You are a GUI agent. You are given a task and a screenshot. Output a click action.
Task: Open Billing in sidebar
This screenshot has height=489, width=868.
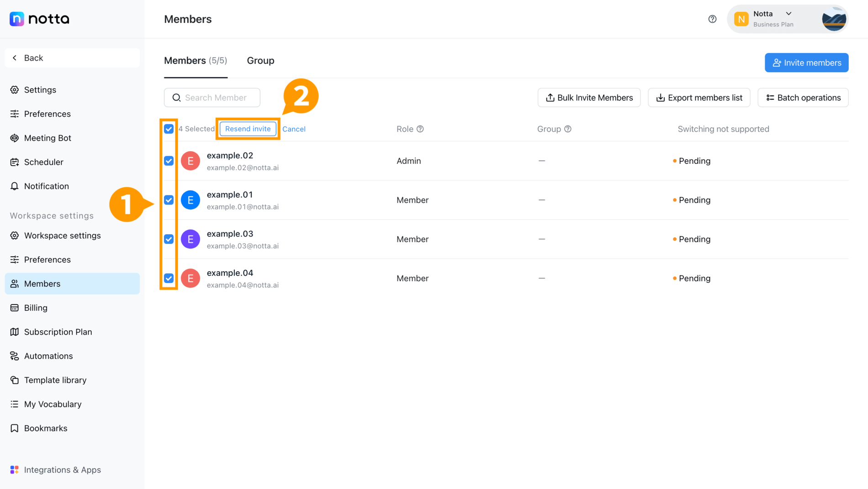(72, 308)
